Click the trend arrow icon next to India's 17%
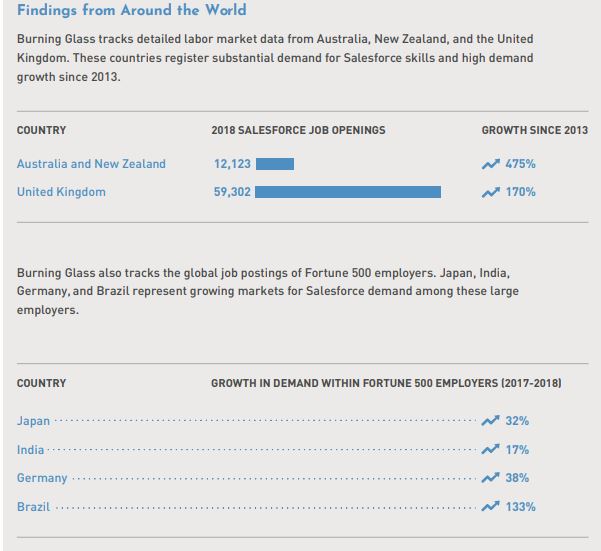Screen dimensions: 601x551 click(491, 449)
